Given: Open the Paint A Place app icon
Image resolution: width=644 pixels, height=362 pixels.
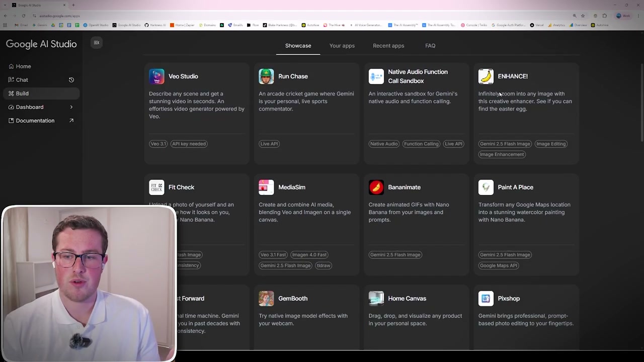Looking at the screenshot, I should coord(486,187).
